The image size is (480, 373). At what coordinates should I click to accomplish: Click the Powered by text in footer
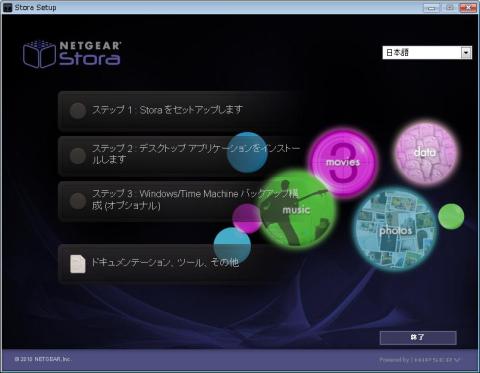[419, 359]
